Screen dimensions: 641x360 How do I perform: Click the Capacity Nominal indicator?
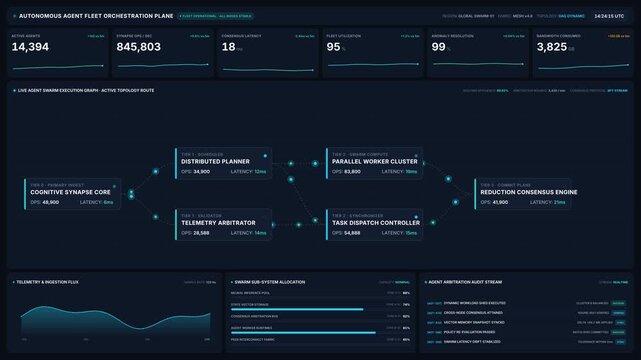[394, 282]
